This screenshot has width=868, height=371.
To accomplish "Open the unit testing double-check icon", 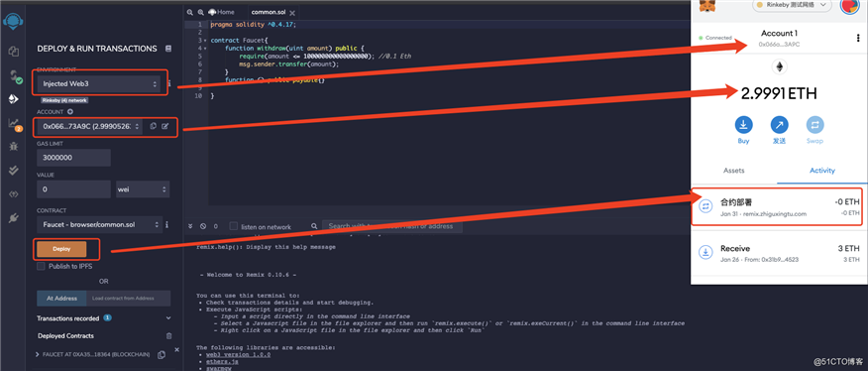I will [13, 171].
